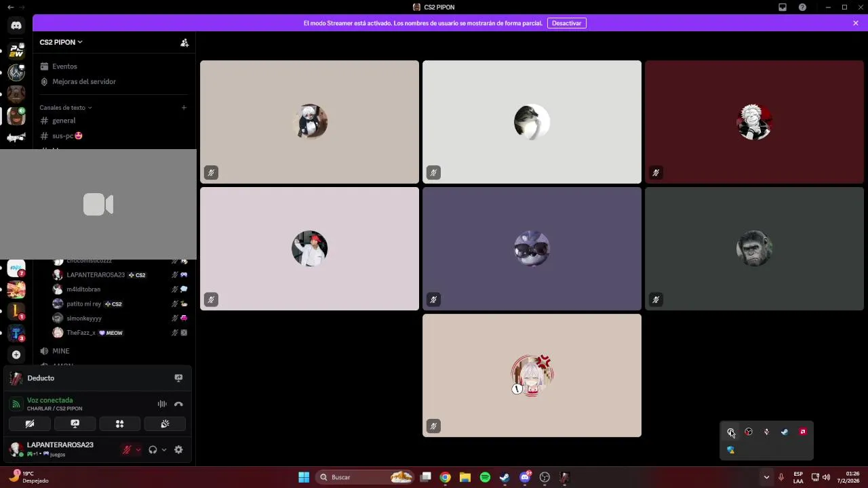Unmute the red microphone button
The image size is (868, 488).
127,449
